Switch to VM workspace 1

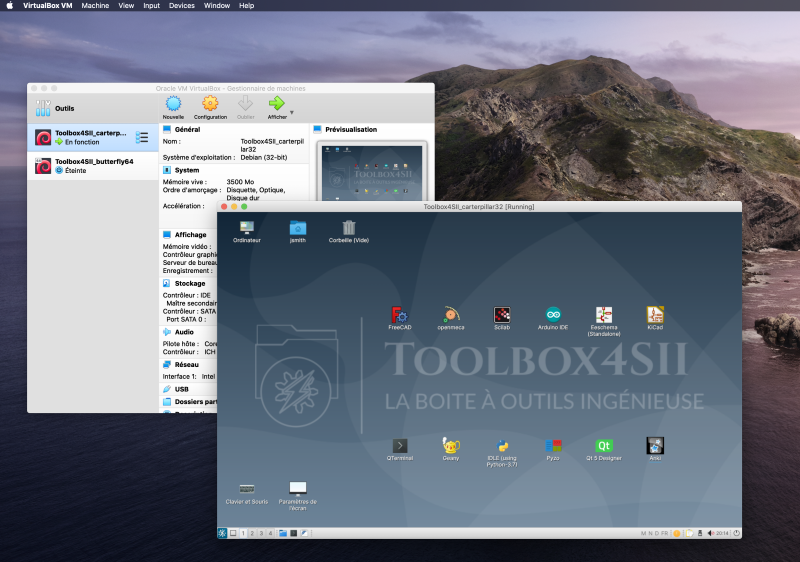pyautogui.click(x=243, y=533)
